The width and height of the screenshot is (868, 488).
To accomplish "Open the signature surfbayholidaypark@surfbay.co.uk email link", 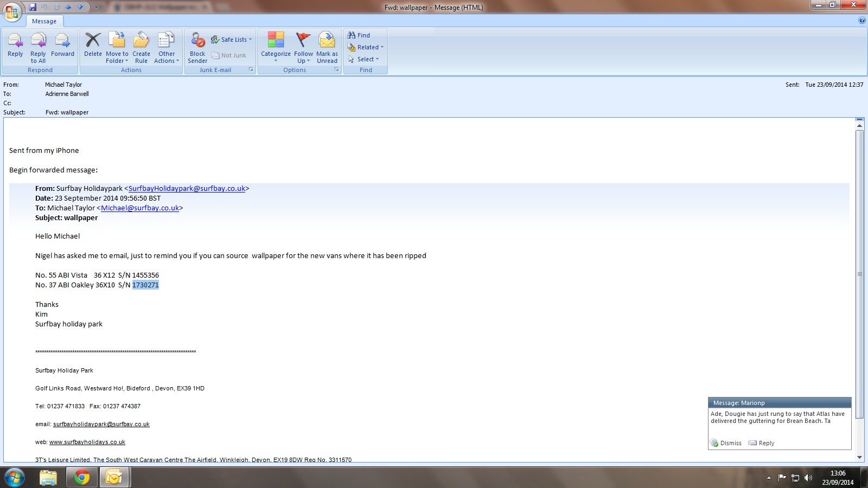I will (x=101, y=424).
